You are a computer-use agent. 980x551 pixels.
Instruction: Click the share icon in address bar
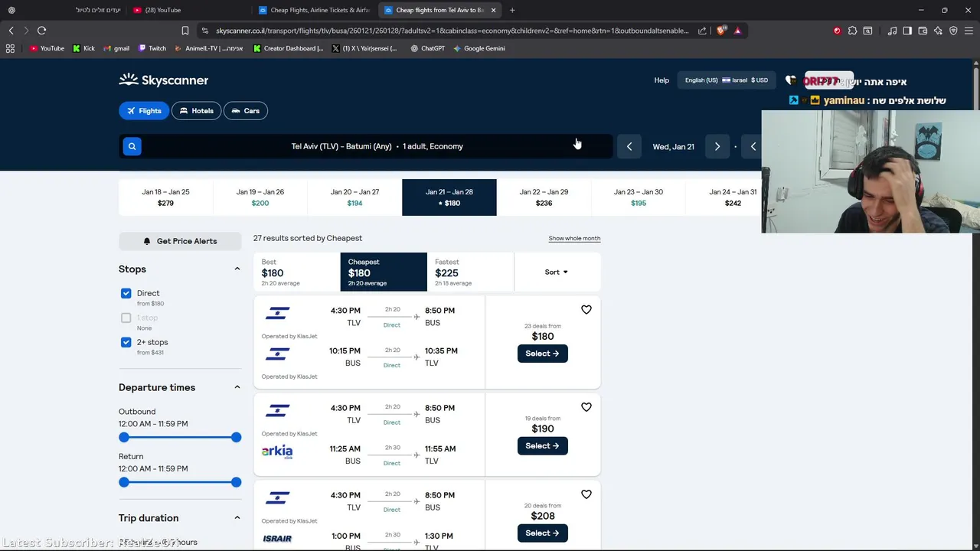[x=702, y=31]
